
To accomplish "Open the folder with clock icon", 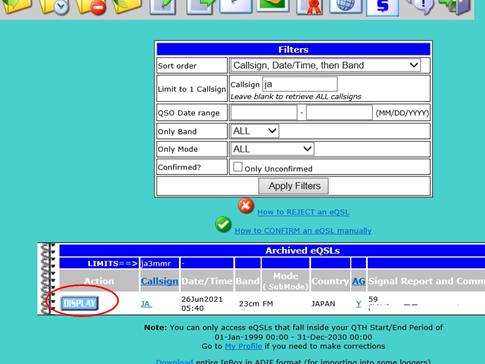I will click(54, 7).
